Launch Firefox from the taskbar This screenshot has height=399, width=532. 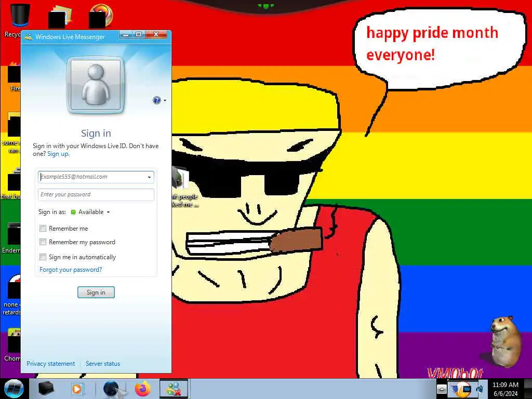point(143,389)
